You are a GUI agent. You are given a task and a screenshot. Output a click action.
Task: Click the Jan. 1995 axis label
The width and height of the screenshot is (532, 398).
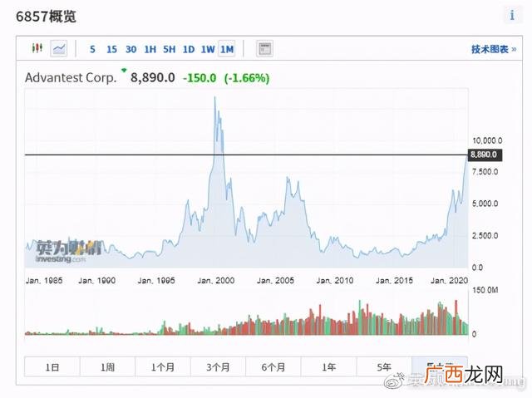(156, 280)
